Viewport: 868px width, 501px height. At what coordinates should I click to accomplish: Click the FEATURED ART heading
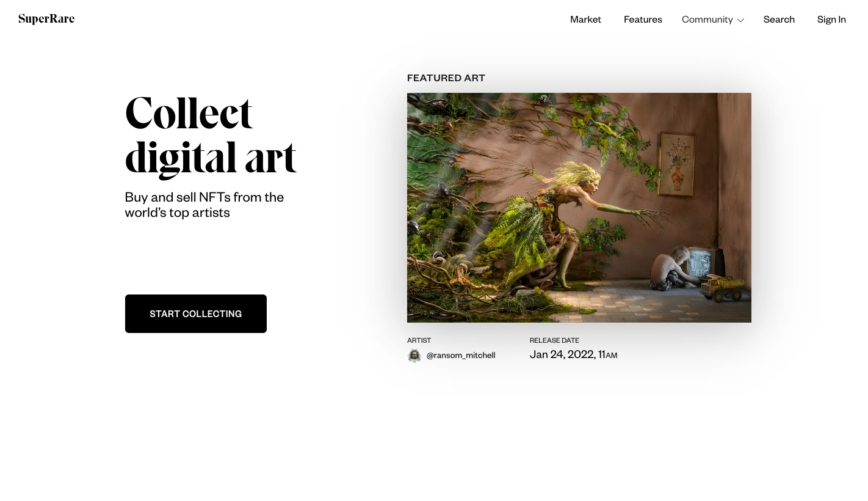click(446, 78)
